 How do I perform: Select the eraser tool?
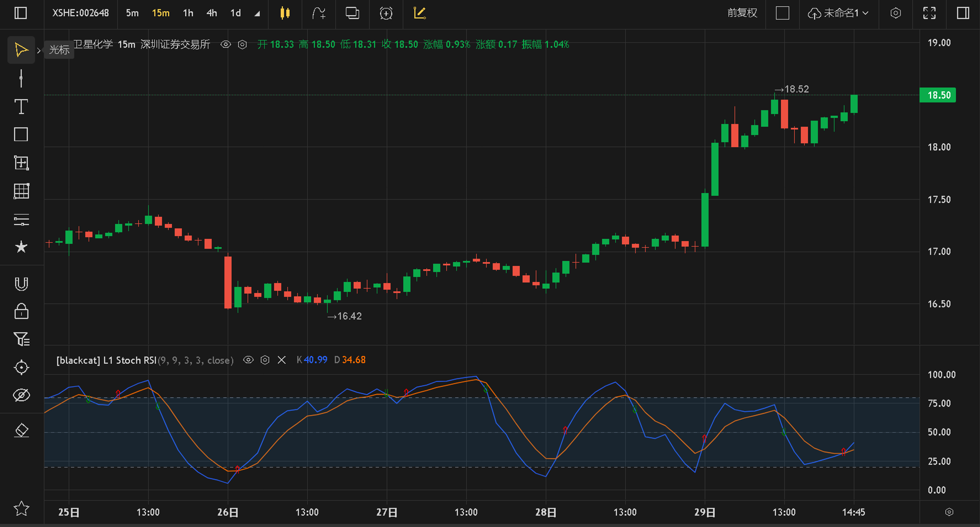tap(21, 430)
